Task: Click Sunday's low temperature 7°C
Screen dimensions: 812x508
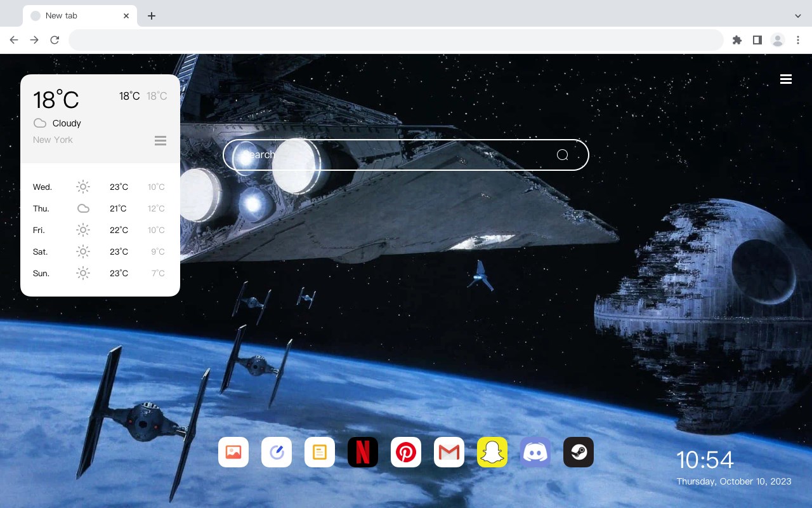Action: tap(158, 273)
